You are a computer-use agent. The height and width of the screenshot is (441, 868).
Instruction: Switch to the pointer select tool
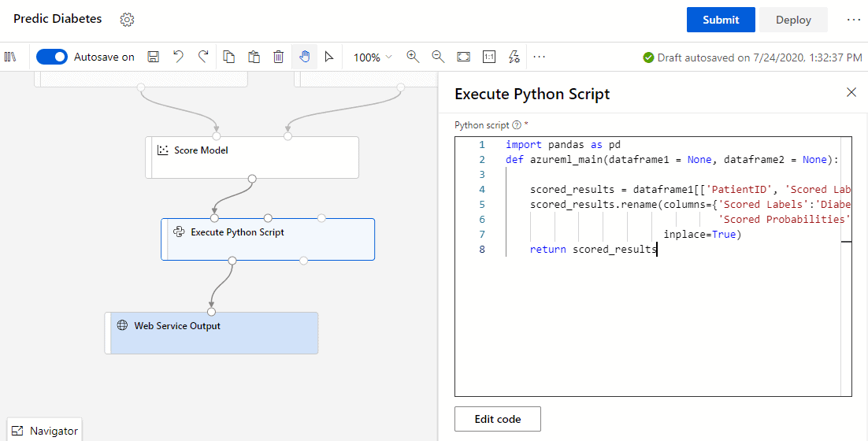click(329, 57)
